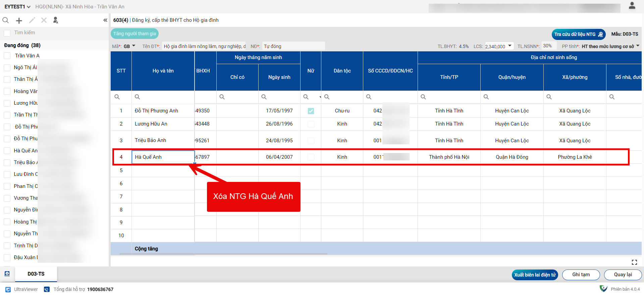Click the search icon in Họ và tên filter

click(137, 97)
